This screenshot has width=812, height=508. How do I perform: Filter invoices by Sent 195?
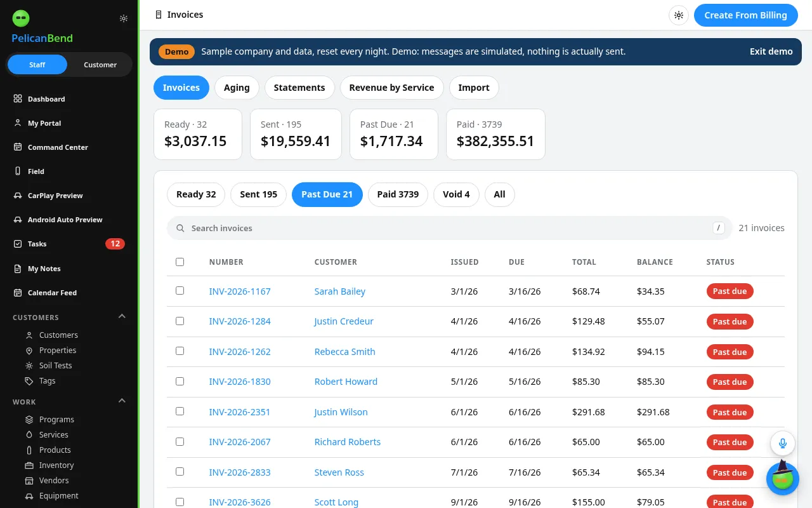click(x=258, y=194)
